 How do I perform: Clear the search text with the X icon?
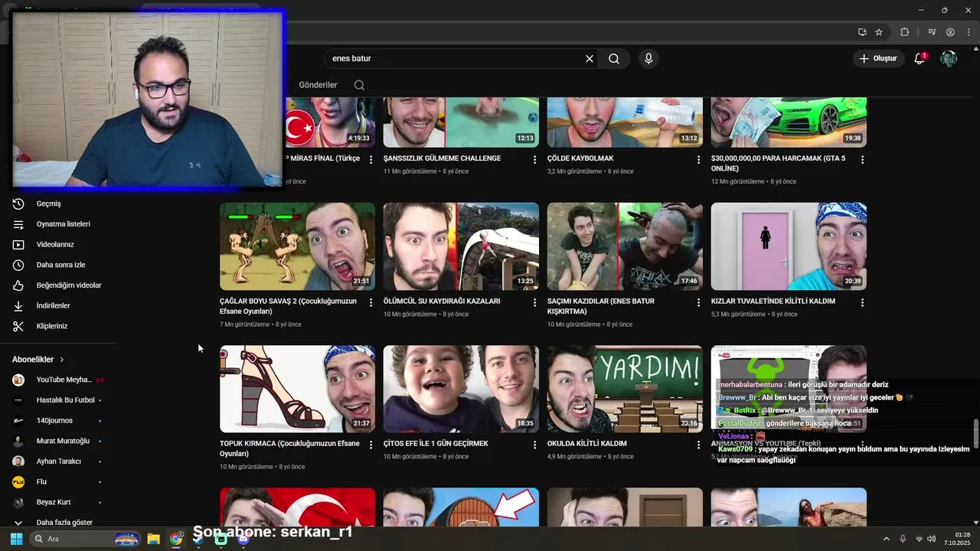pyautogui.click(x=590, y=58)
